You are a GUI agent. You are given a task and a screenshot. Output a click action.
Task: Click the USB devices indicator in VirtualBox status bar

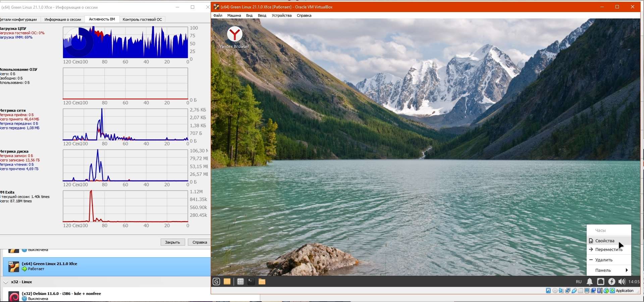574,291
